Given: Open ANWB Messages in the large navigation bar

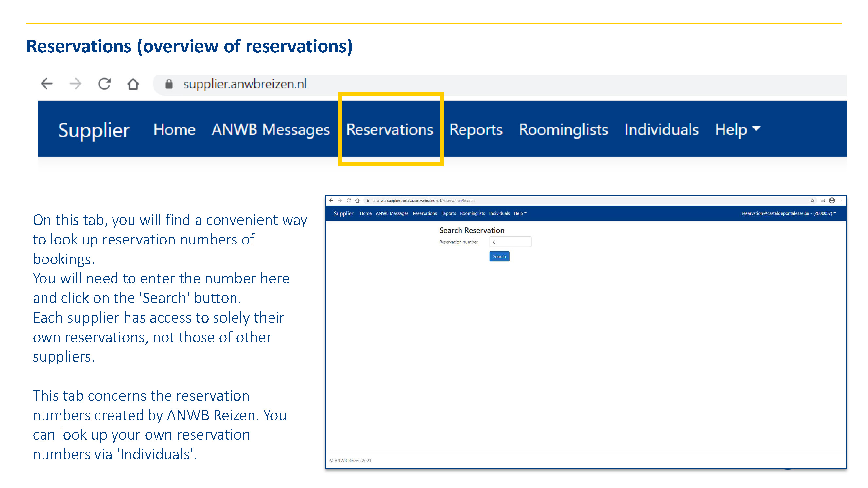Looking at the screenshot, I should click(270, 130).
